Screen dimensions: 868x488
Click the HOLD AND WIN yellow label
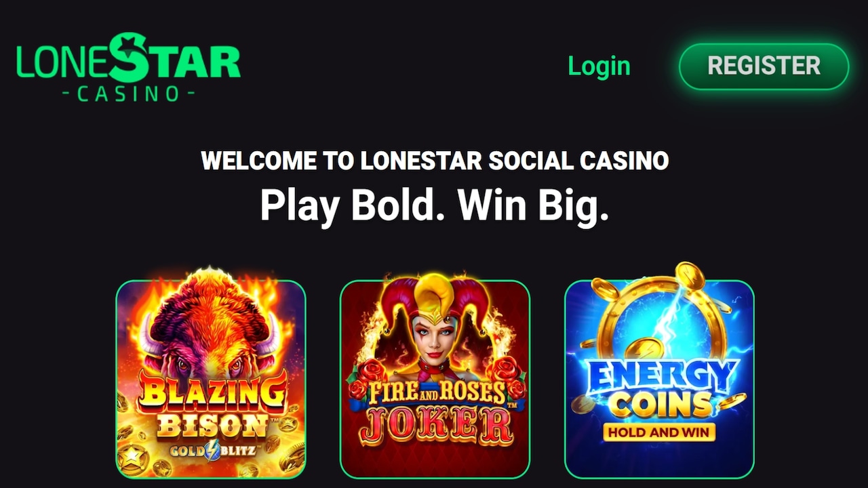tap(658, 432)
